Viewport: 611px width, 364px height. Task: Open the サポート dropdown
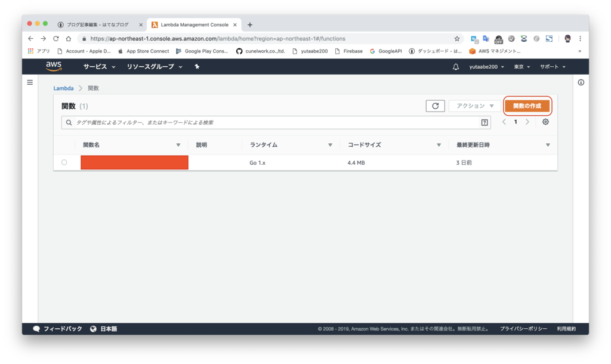(553, 67)
